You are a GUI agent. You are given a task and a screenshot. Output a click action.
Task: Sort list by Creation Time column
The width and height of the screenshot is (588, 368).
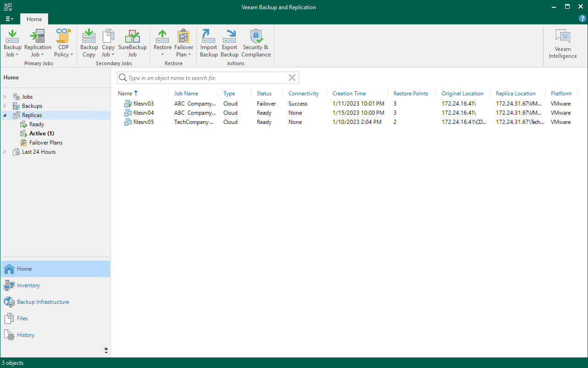349,94
